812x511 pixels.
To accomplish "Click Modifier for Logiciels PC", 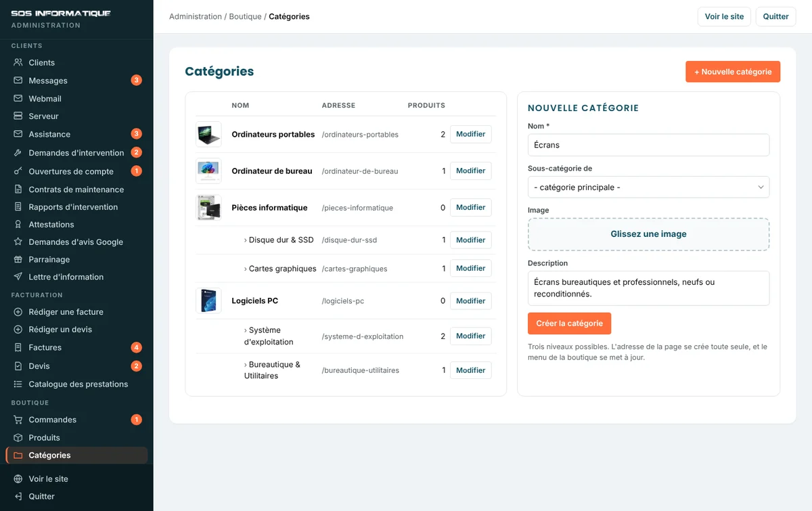I will click(x=471, y=301).
